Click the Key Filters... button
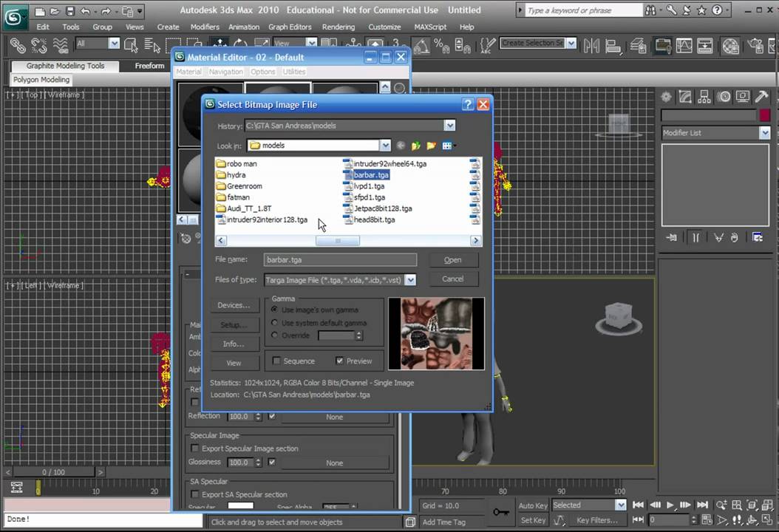 point(596,520)
